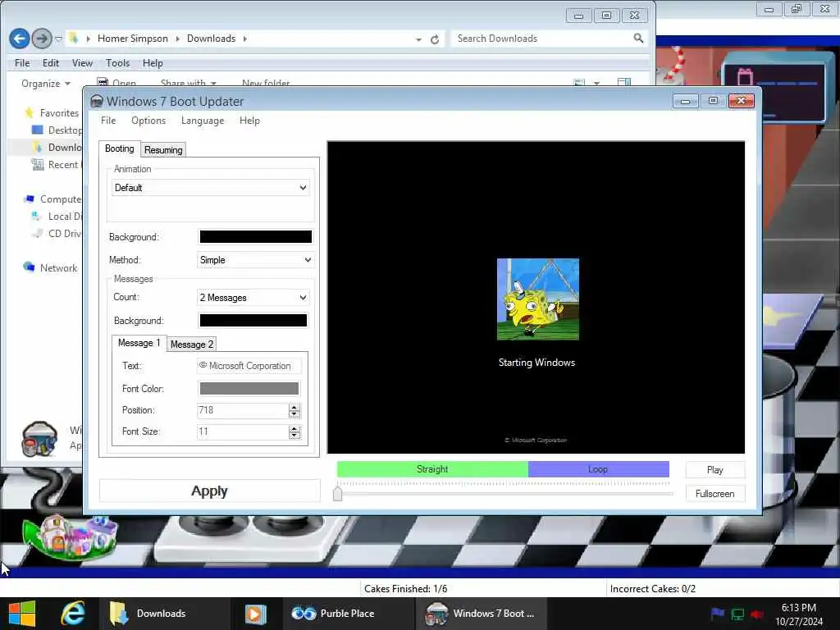Viewport: 840px width, 630px height.
Task: Click the Apply button
Action: [x=209, y=491]
